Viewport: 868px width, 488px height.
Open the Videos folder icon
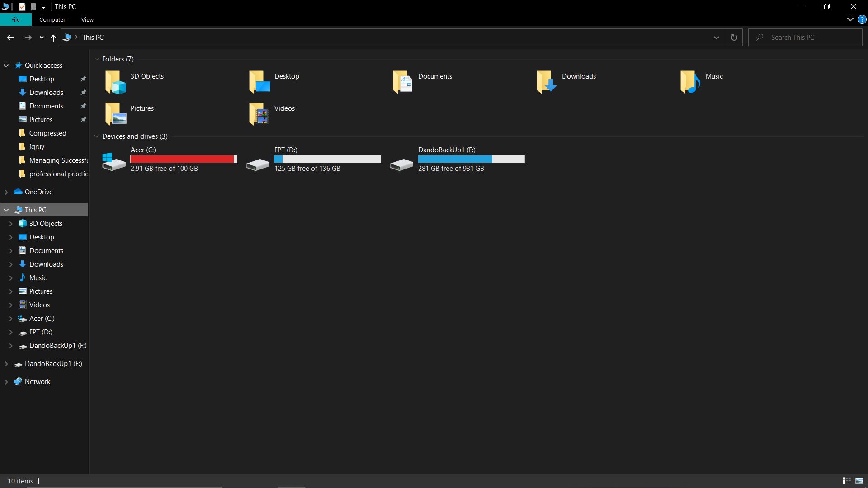pyautogui.click(x=259, y=114)
